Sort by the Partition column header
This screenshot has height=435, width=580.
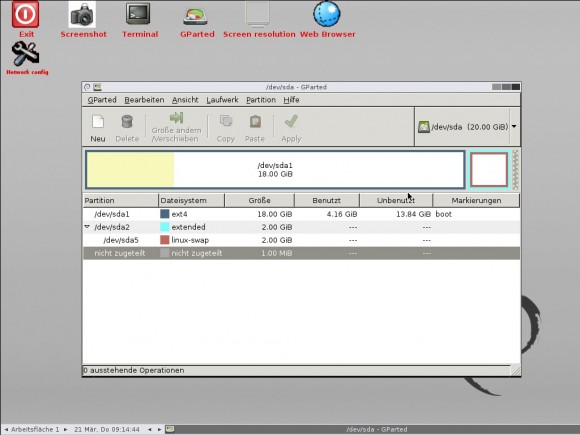(121, 200)
